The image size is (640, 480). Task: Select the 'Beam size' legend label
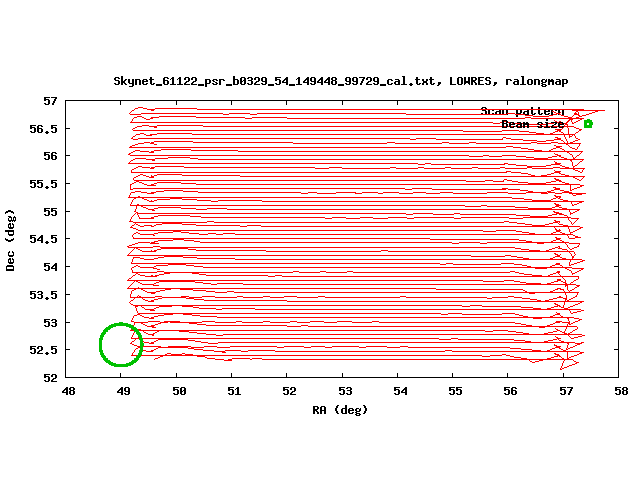(x=533, y=124)
